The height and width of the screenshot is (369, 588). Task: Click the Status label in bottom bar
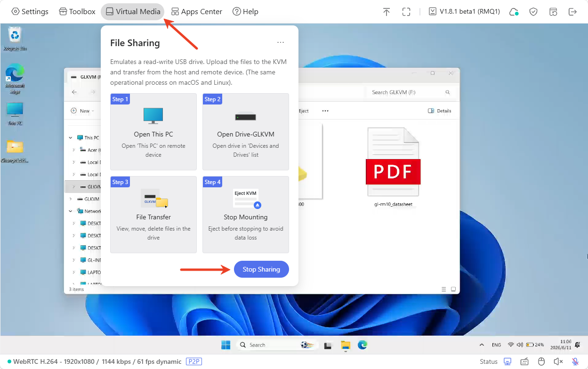[489, 361]
